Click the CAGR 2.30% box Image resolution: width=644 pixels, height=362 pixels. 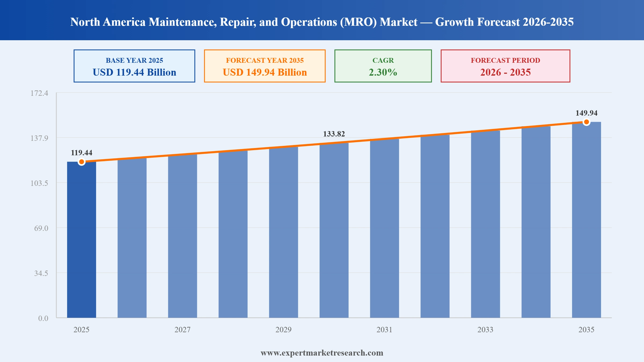383,66
